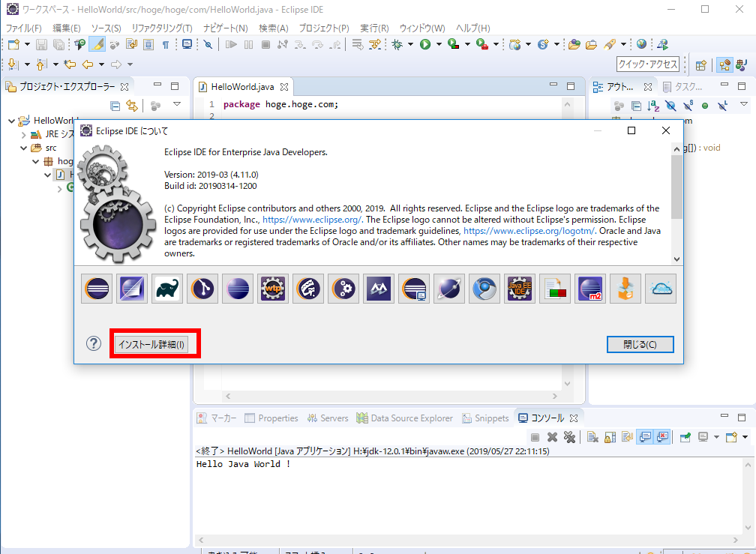Switch to the Properties tab
Screen dimensions: 756x554
[x=271, y=418]
